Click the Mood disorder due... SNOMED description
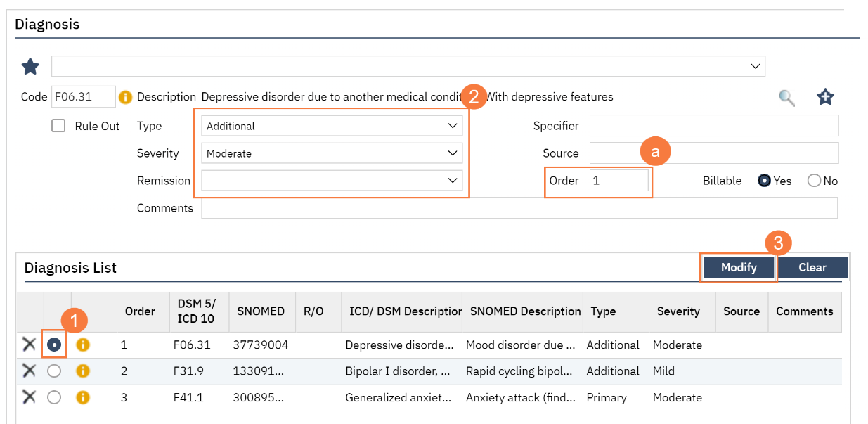This screenshot has width=868, height=424. pyautogui.click(x=522, y=345)
